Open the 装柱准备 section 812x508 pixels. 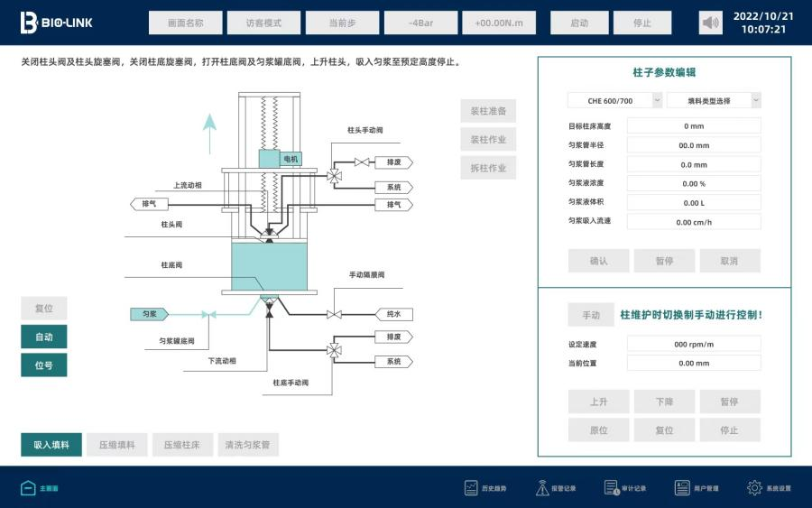pos(488,111)
